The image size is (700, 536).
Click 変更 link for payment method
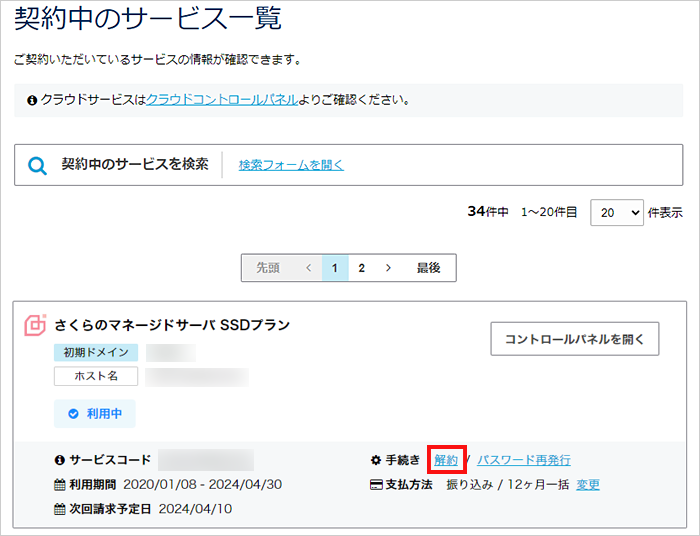point(588,485)
